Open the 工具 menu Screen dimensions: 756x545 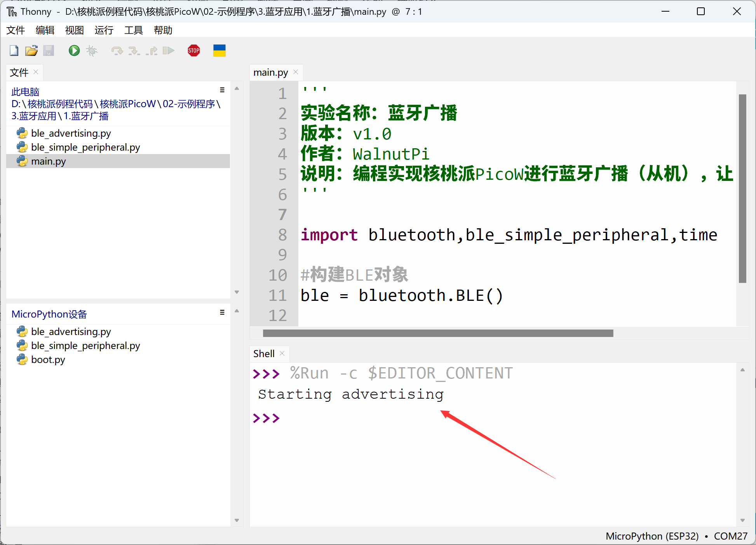pos(133,30)
